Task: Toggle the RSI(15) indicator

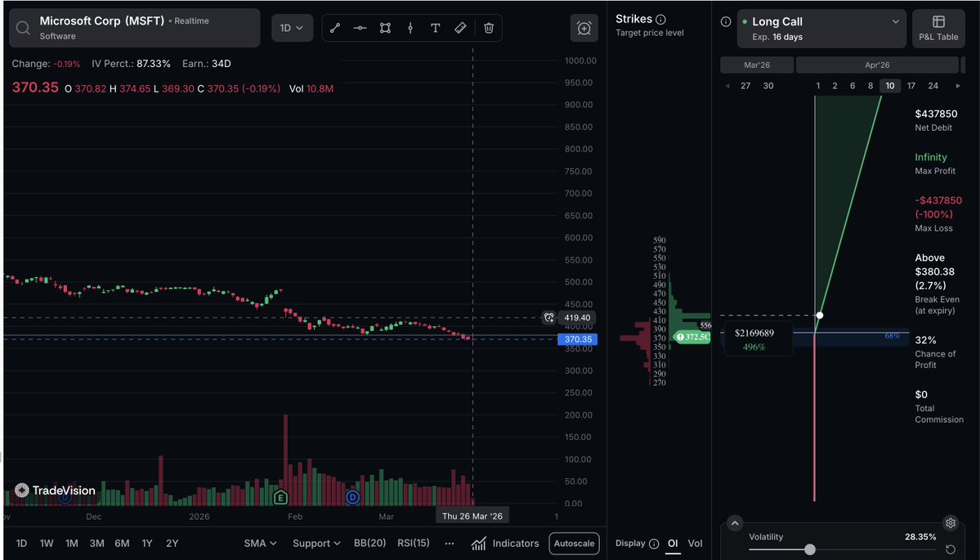Action: pos(413,543)
